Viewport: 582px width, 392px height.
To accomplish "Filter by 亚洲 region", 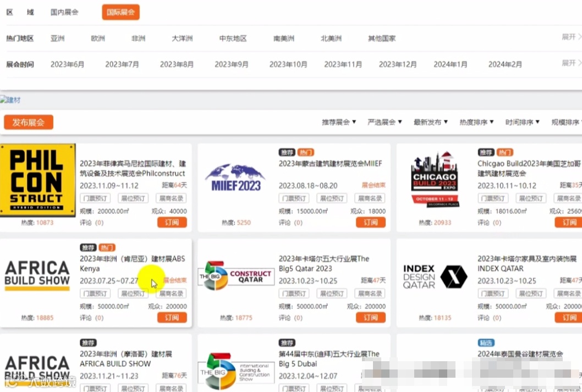I will [58, 38].
